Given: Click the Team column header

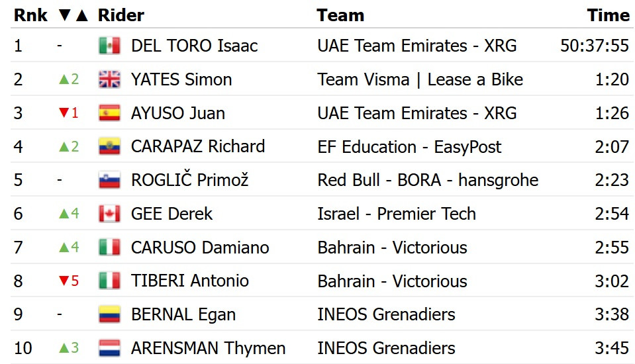Looking at the screenshot, I should [340, 15].
